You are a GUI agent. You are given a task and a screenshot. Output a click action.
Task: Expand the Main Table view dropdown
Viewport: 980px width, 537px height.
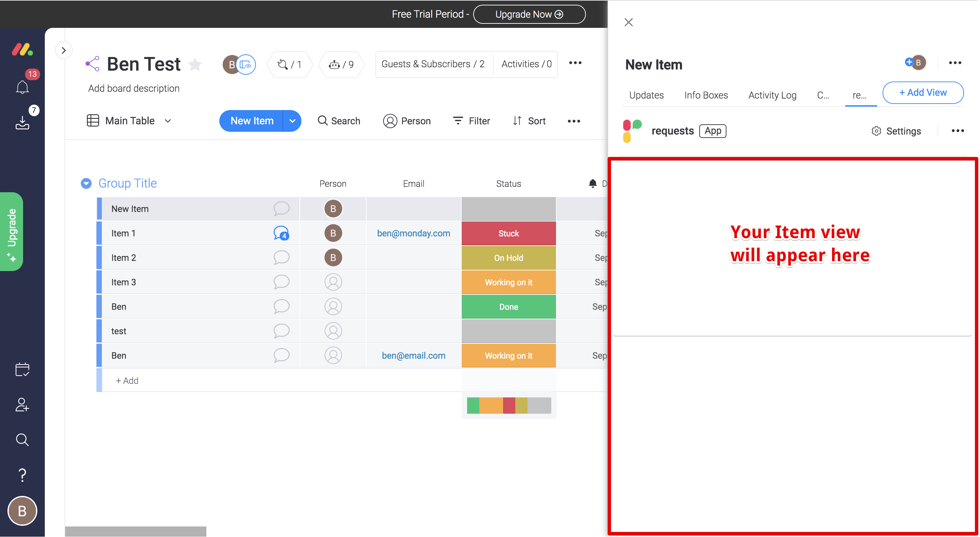(x=168, y=121)
